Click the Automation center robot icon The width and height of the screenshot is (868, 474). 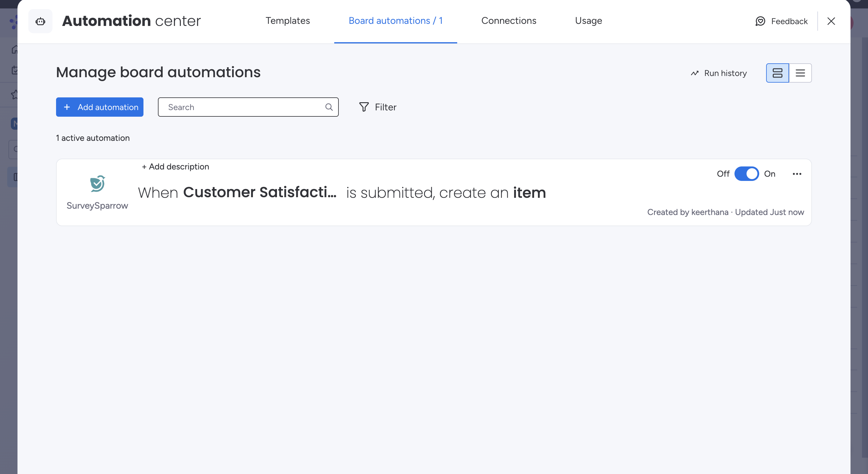[x=40, y=21]
